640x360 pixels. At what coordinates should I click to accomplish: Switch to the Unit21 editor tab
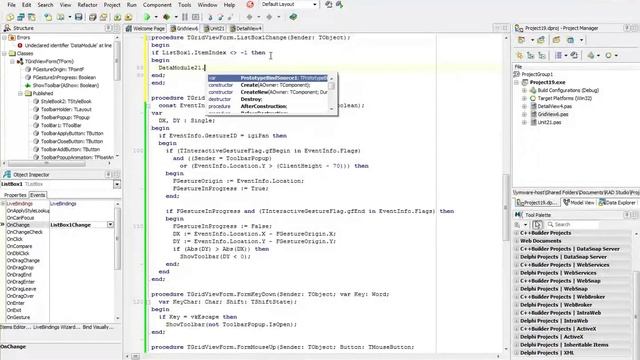pos(214,28)
